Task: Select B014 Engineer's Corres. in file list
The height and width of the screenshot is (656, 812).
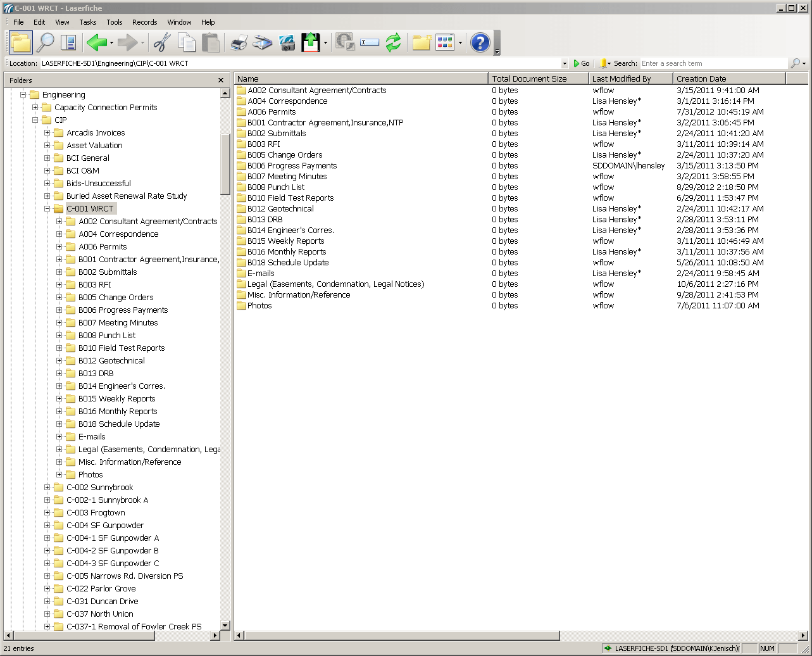Action: click(290, 230)
